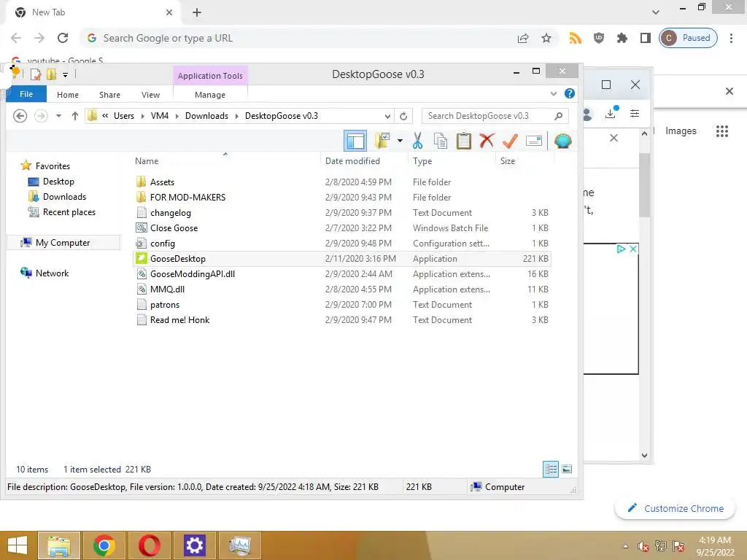The height and width of the screenshot is (560, 747).
Task: Click the Copy pages icon
Action: coord(441,141)
